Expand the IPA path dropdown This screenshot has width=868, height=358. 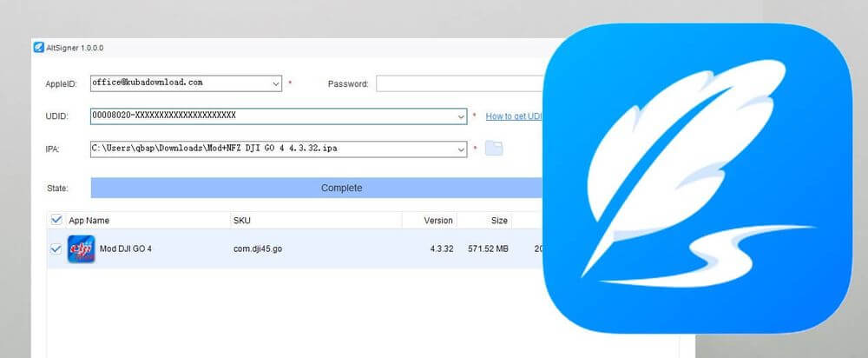(461, 149)
